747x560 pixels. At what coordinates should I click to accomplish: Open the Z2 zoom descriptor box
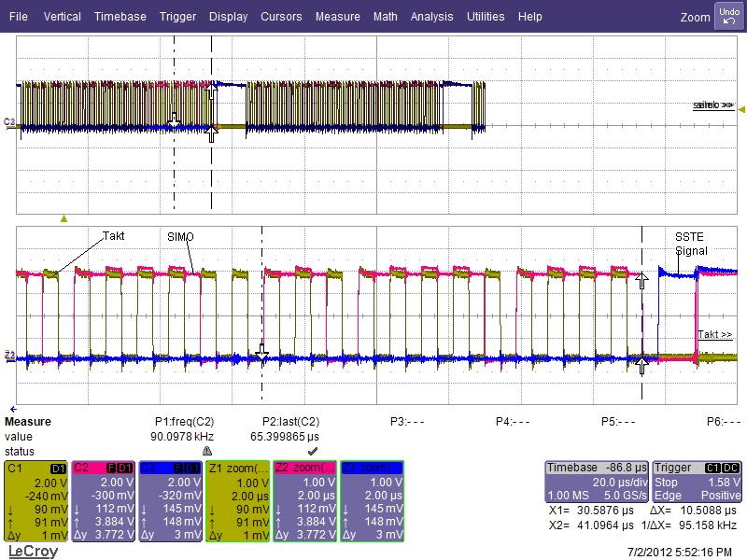305,501
